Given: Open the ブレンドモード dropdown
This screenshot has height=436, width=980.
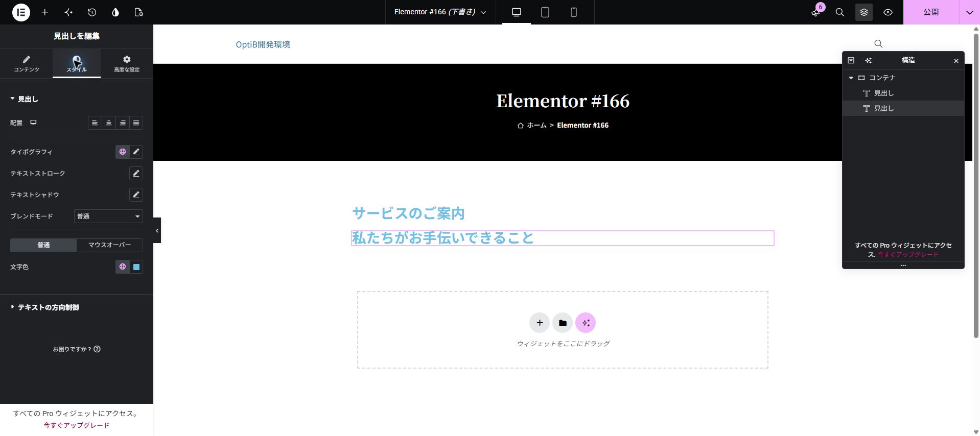Looking at the screenshot, I should click(108, 216).
